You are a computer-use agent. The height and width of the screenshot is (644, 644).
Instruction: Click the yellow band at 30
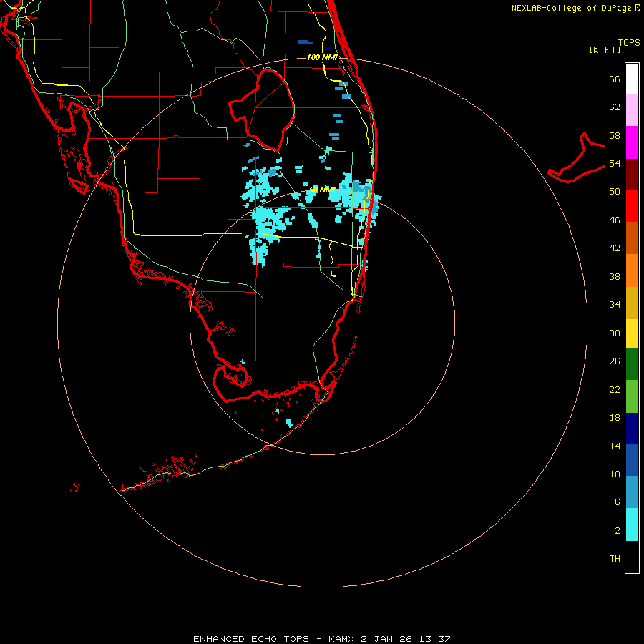[632, 333]
